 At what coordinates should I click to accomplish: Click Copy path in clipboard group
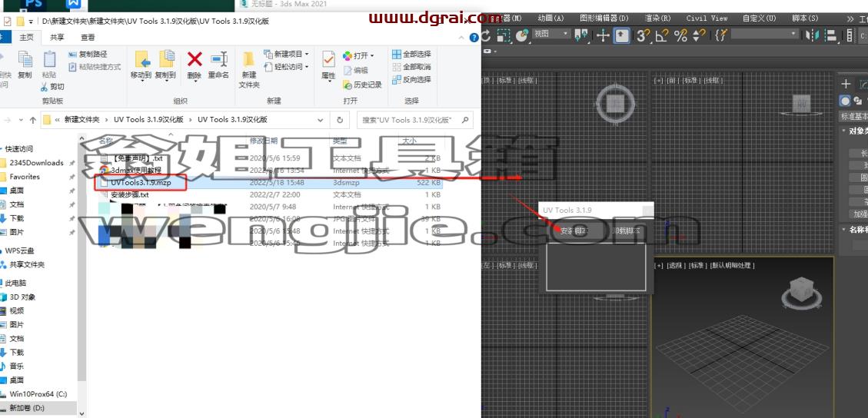[88, 55]
